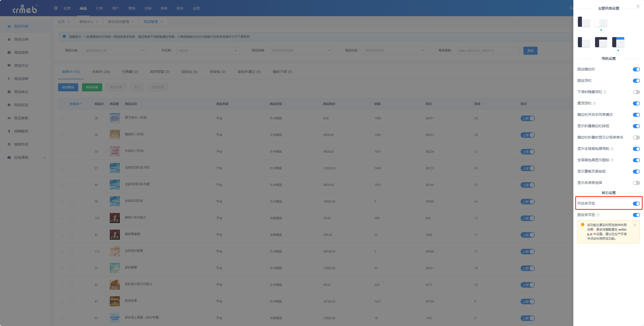
Task: Click 添加商品 button
Action: pyautogui.click(x=68, y=87)
